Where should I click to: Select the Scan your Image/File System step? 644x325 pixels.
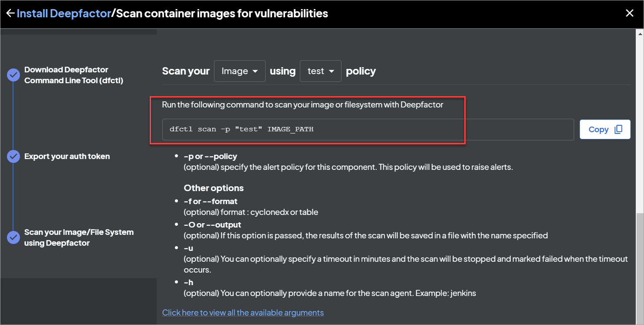pyautogui.click(x=79, y=237)
